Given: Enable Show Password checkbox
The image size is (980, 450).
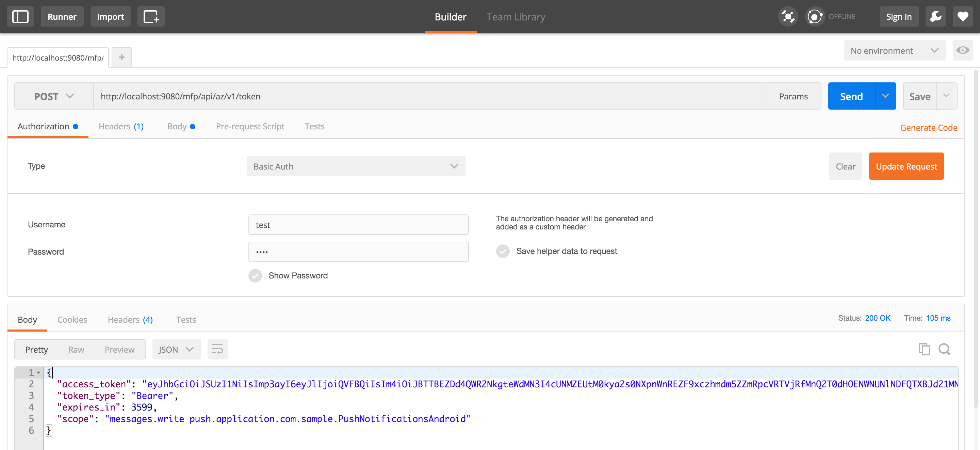Looking at the screenshot, I should click(x=255, y=276).
